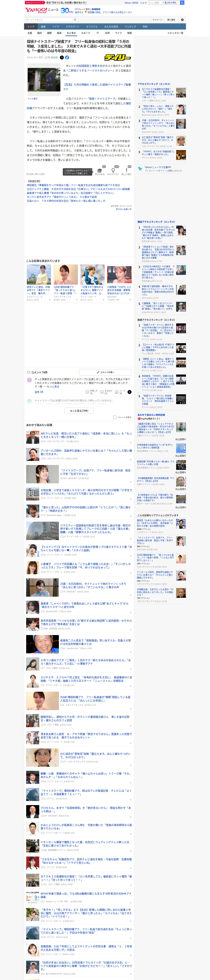This screenshot has height=980, width=210.
Task: Open the みんなの意見 navigation tab
Action: tap(111, 27)
